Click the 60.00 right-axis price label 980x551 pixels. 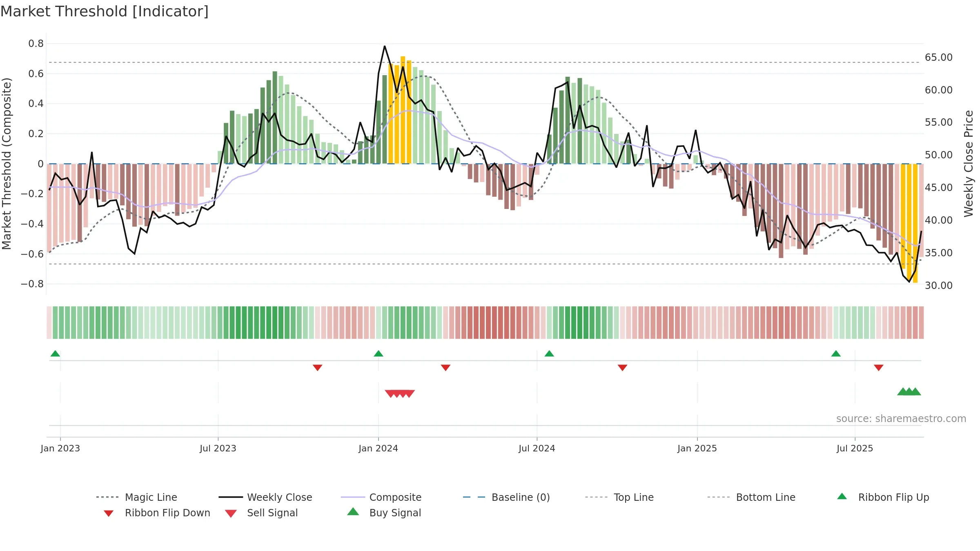point(939,90)
